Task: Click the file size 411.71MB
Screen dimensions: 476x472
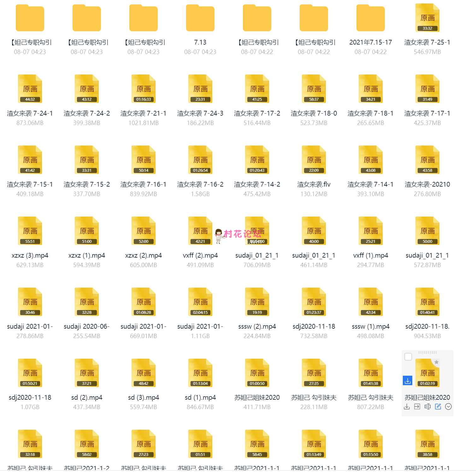Action: click(x=257, y=407)
